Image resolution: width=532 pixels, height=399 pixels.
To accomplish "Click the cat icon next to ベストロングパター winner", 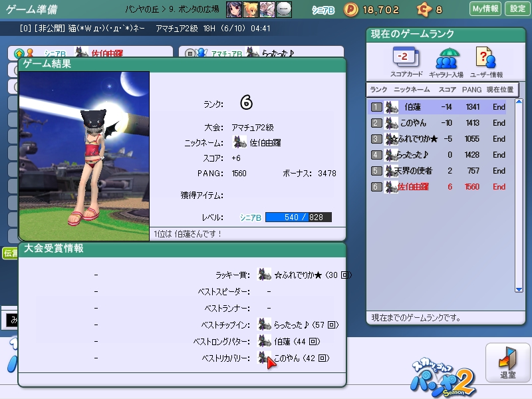I will pos(264,341).
